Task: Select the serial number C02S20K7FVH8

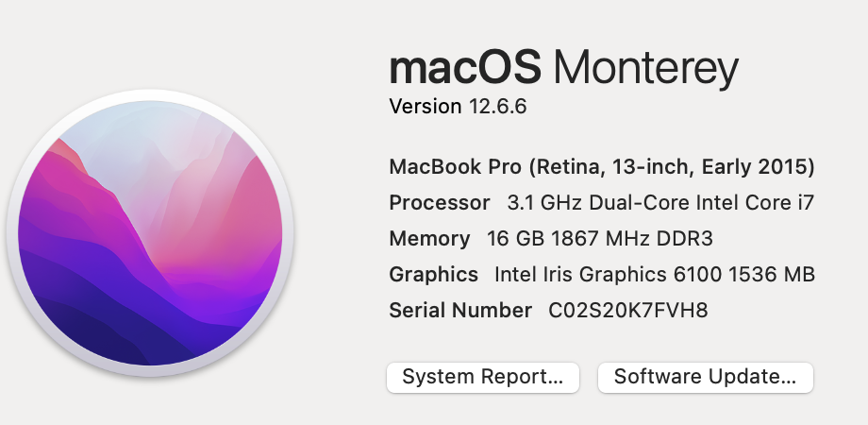Action: tap(627, 311)
